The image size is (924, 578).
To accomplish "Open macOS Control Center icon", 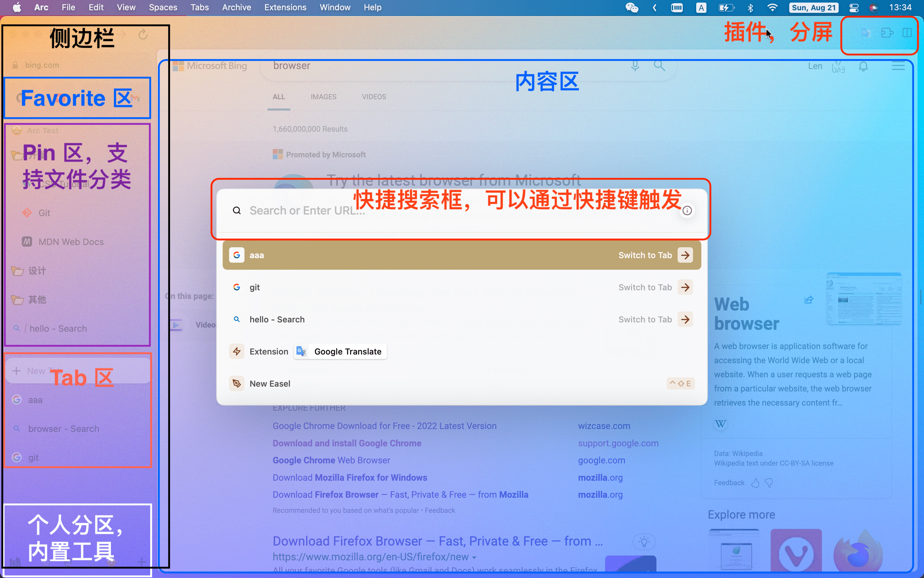I will (854, 8).
